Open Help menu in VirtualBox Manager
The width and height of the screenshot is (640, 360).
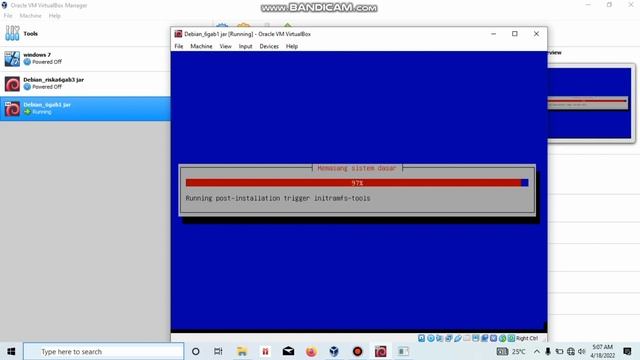pos(55,16)
